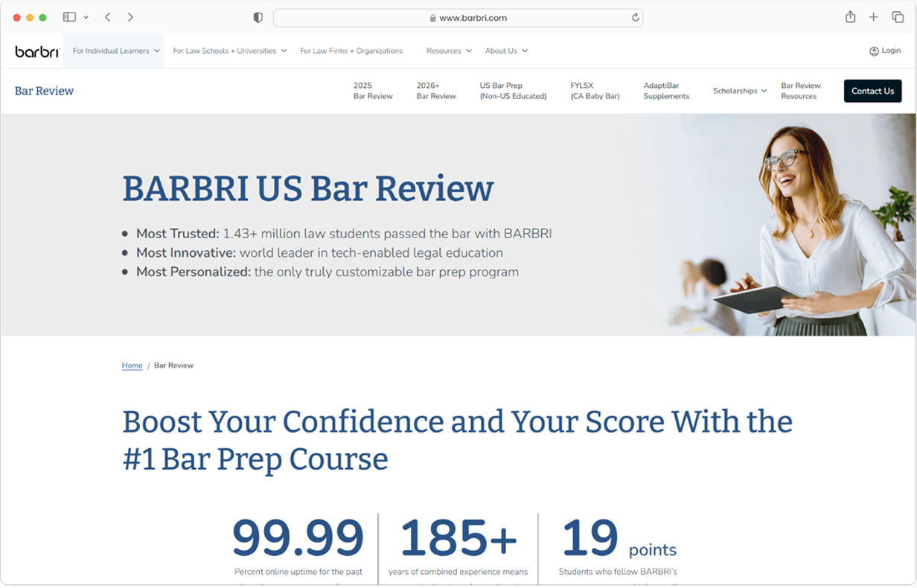917x588 pixels.
Task: Open a new tab with plus icon
Action: click(x=874, y=17)
